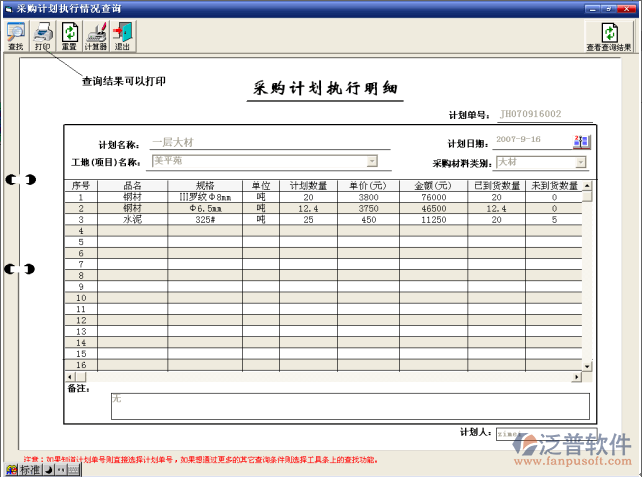The height and width of the screenshot is (477, 642).
Task: Select the first row's 钢材 cell
Action: [132, 197]
